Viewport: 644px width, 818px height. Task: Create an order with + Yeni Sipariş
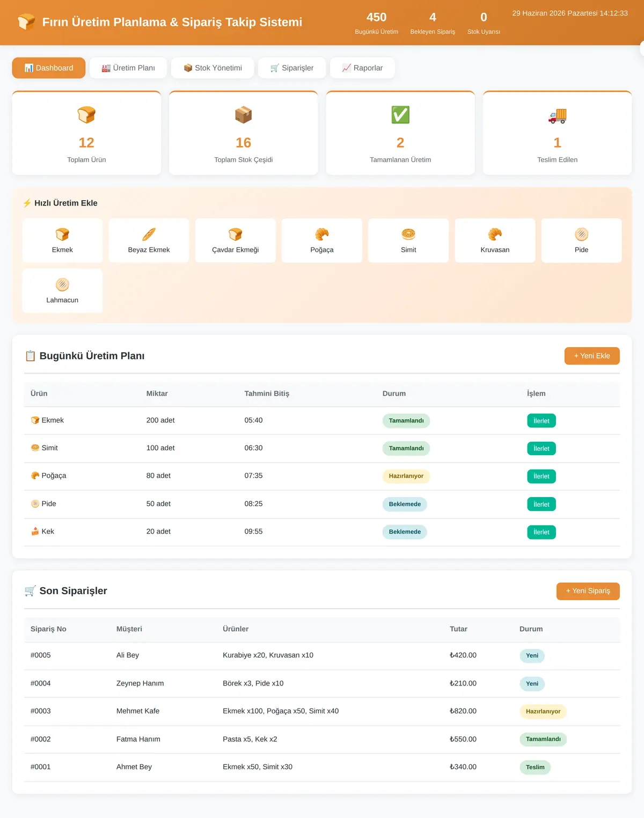click(x=588, y=591)
